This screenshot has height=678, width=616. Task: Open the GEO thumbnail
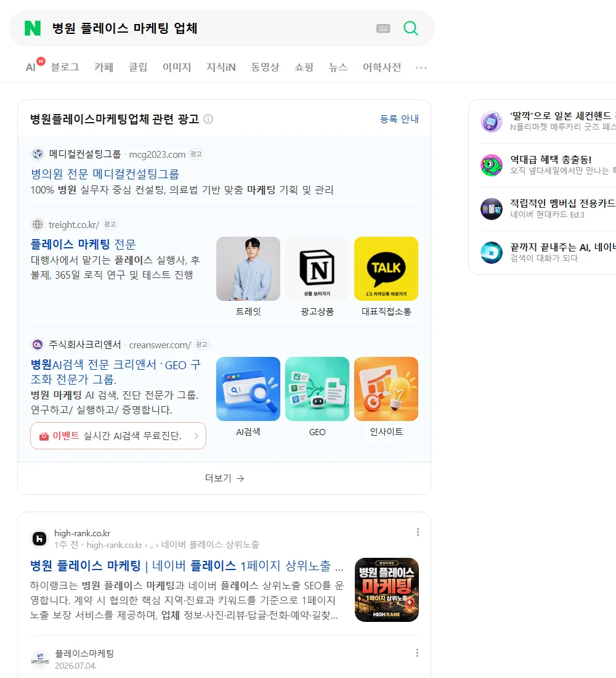317,389
